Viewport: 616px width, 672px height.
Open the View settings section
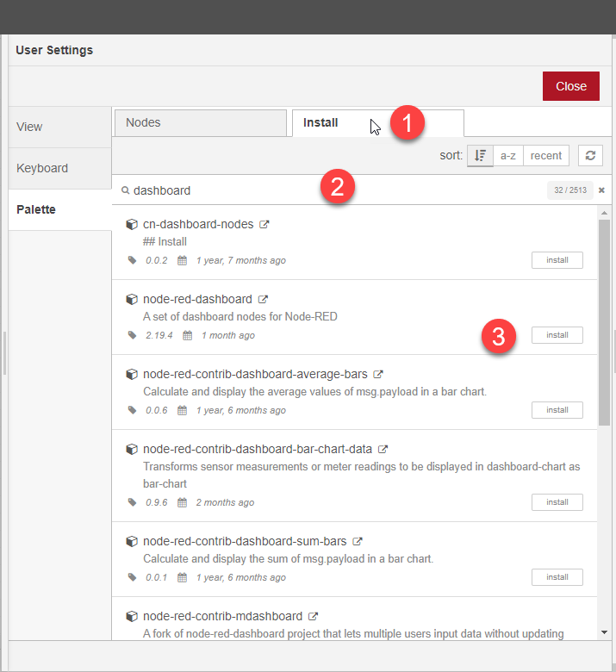pos(60,127)
